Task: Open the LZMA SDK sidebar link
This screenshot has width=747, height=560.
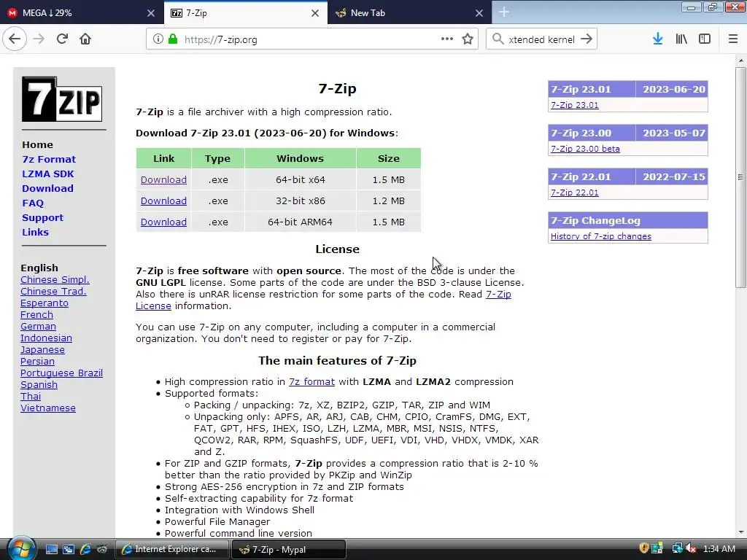Action: tap(47, 174)
